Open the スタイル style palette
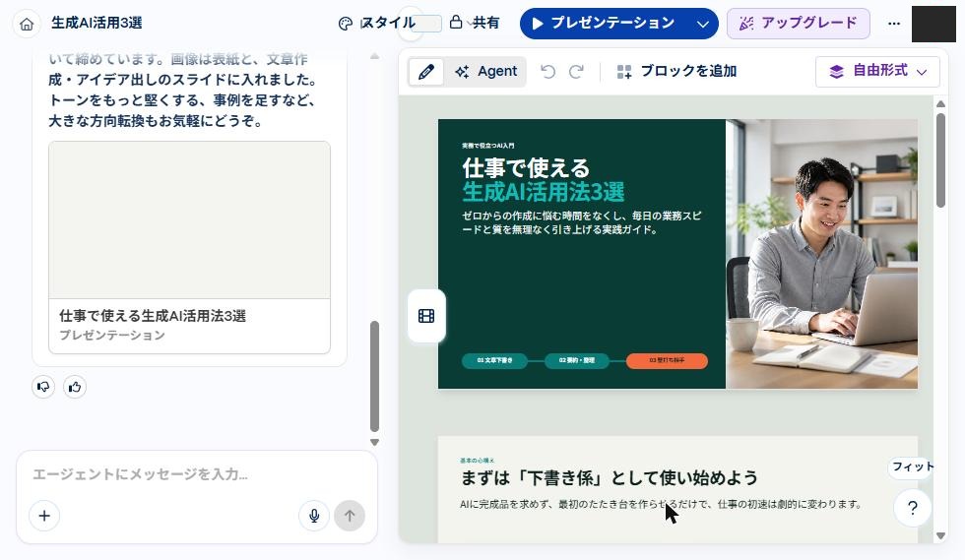This screenshot has width=965, height=560. [x=377, y=24]
